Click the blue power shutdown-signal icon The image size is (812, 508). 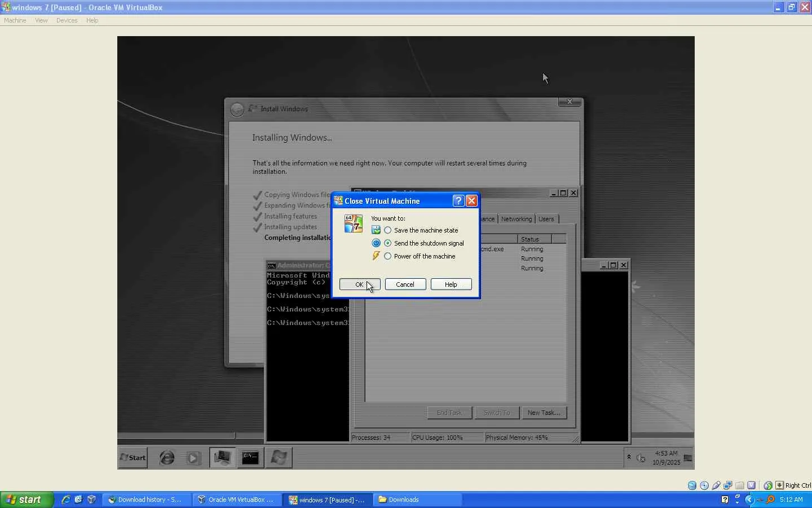pos(376,243)
